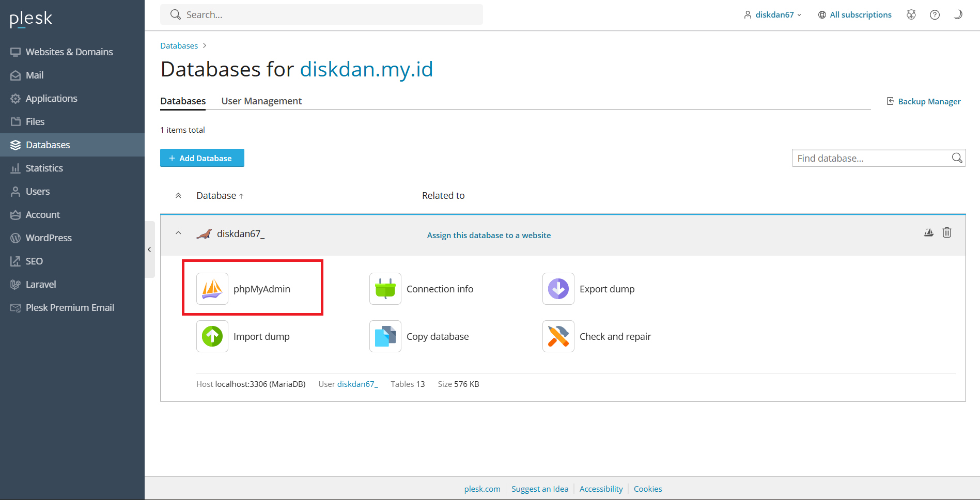Open the diskdan67 user dropdown
980x500 pixels.
click(x=773, y=15)
